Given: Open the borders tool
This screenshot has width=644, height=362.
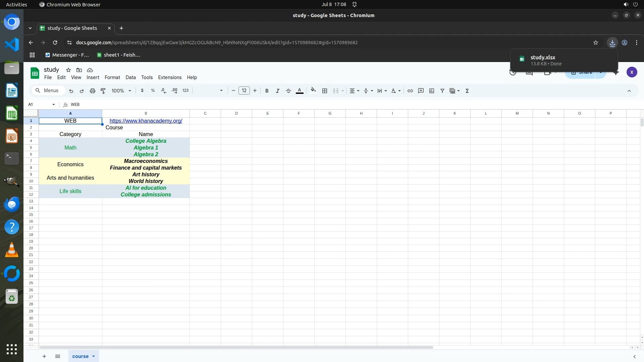Looking at the screenshot, I should pyautogui.click(x=325, y=91).
